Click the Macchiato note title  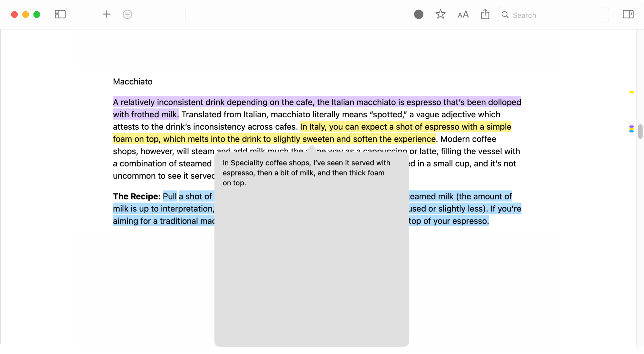tap(132, 82)
